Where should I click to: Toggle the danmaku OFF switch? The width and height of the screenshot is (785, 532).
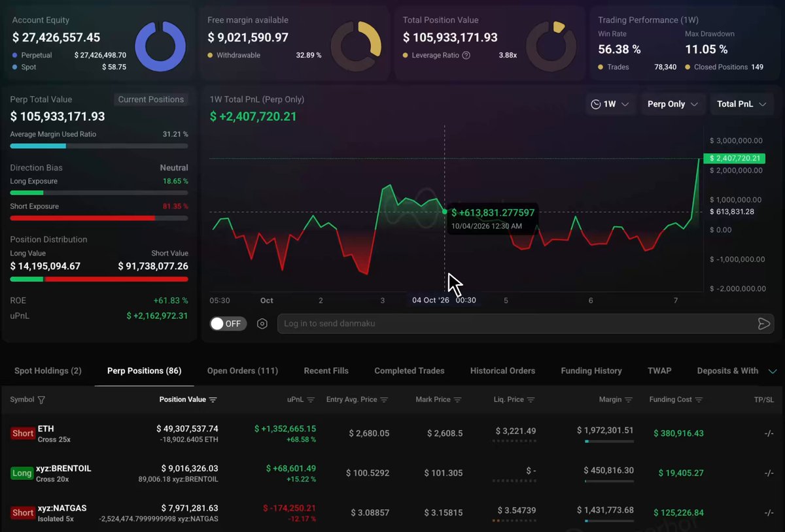coord(228,324)
